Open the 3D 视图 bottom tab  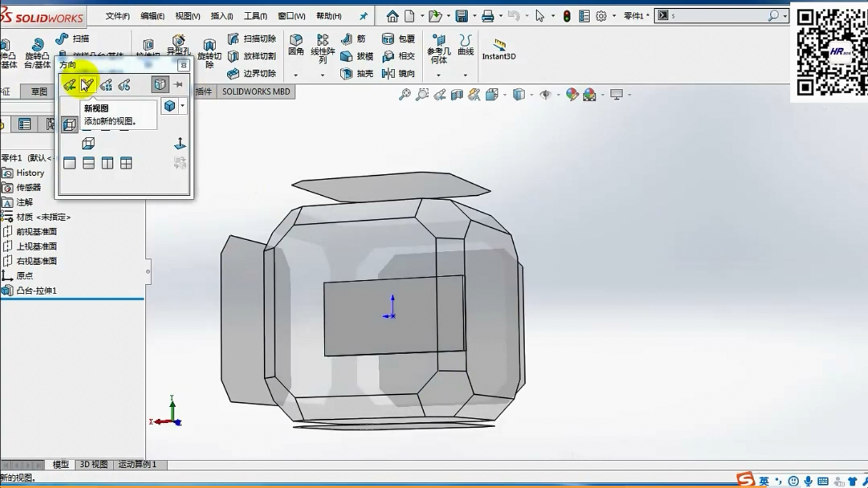click(x=93, y=465)
